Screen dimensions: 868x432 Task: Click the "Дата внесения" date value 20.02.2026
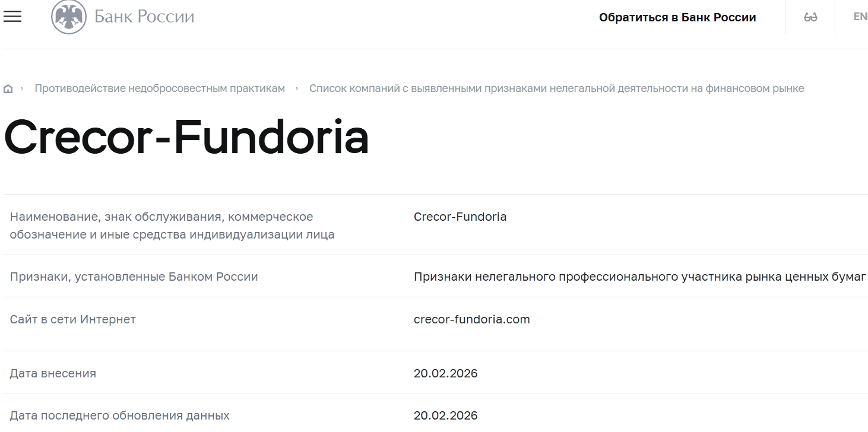446,373
